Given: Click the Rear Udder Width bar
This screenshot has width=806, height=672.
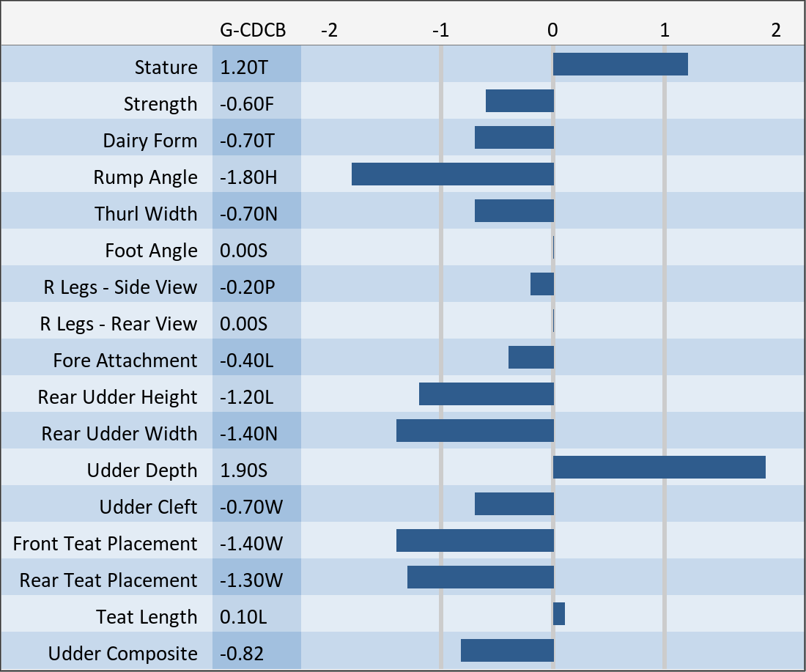Looking at the screenshot, I should pyautogui.click(x=475, y=431).
